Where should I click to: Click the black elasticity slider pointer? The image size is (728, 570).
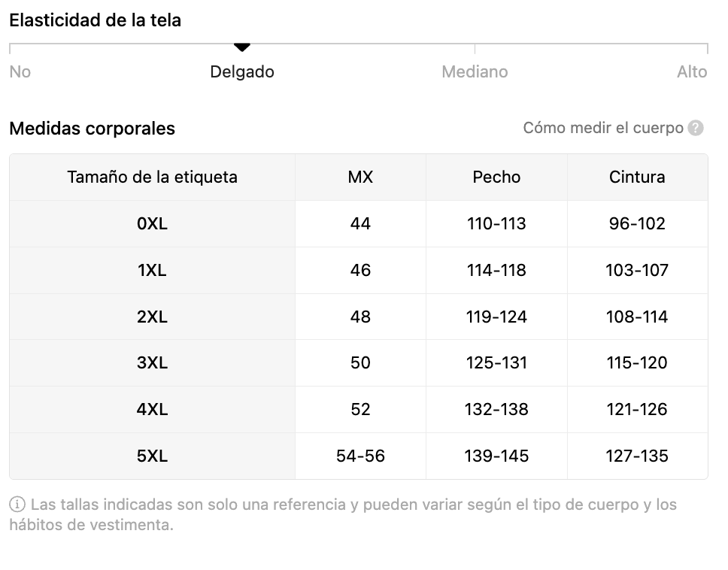(242, 47)
